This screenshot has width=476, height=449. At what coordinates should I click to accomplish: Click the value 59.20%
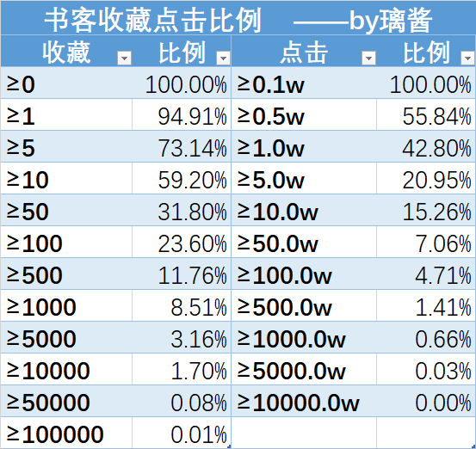point(192,181)
